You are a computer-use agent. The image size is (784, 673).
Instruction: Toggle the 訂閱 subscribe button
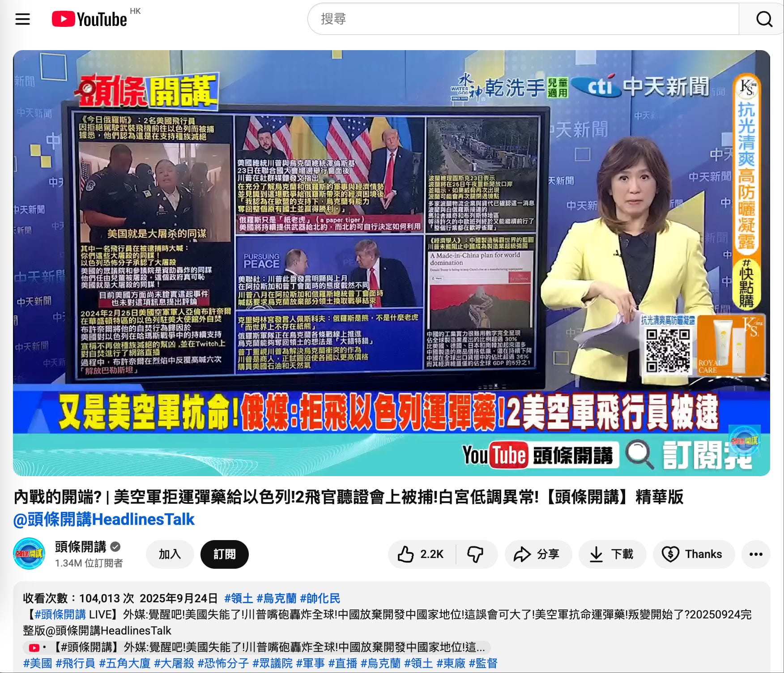pos(224,554)
